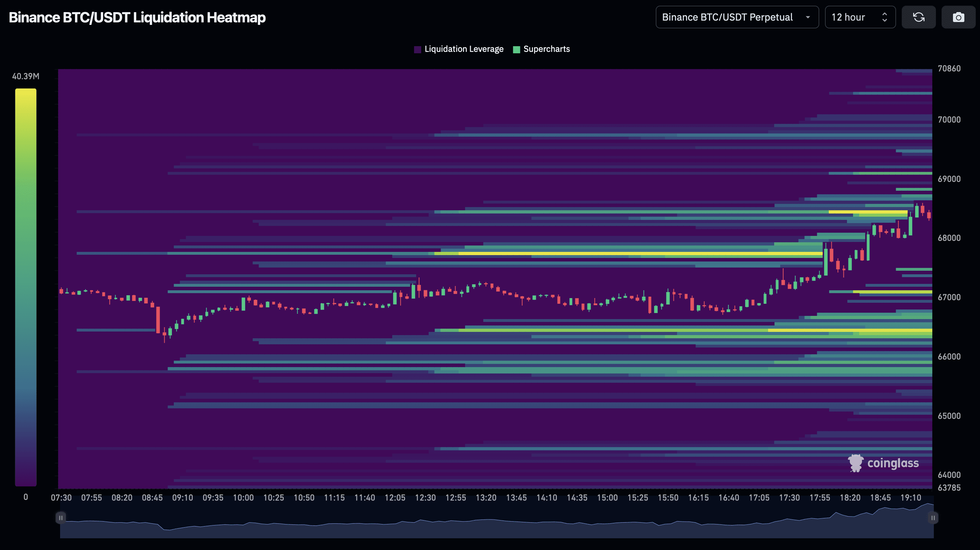Click the coinglass watermark logo
980x550 pixels.
tap(856, 463)
